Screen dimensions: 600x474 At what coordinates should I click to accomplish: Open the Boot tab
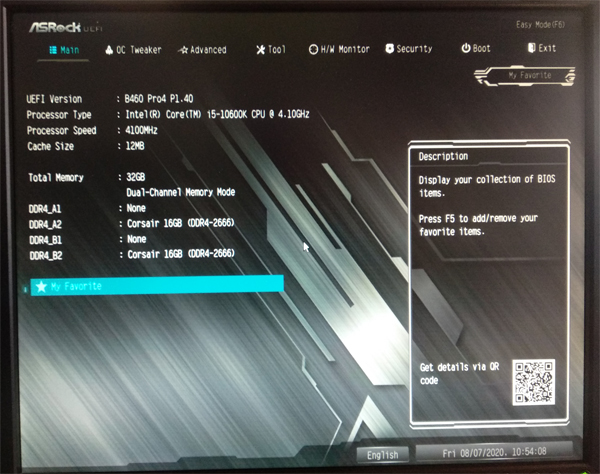tap(476, 48)
